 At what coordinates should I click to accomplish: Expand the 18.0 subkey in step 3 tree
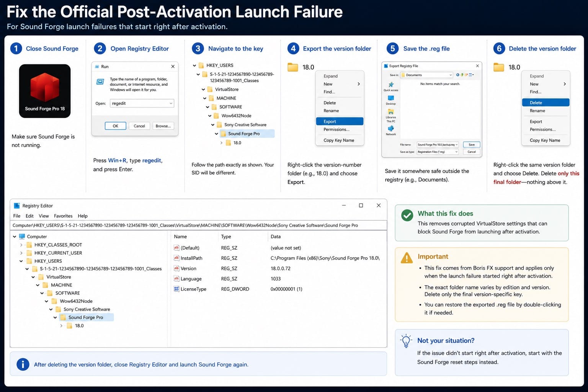[x=221, y=143]
